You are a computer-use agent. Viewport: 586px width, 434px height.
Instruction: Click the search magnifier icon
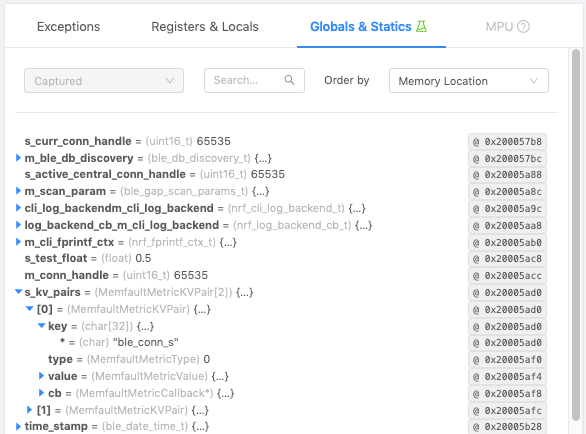click(289, 80)
